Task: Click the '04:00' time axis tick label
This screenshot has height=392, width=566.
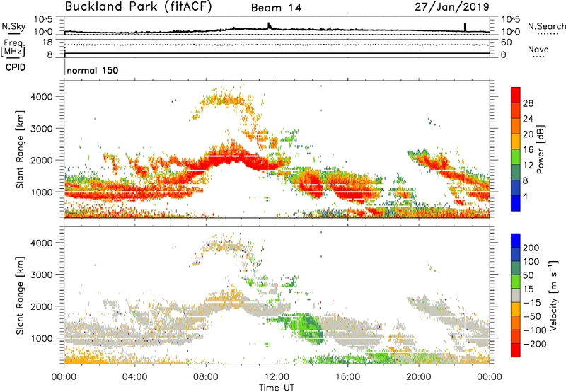Action: (134, 377)
